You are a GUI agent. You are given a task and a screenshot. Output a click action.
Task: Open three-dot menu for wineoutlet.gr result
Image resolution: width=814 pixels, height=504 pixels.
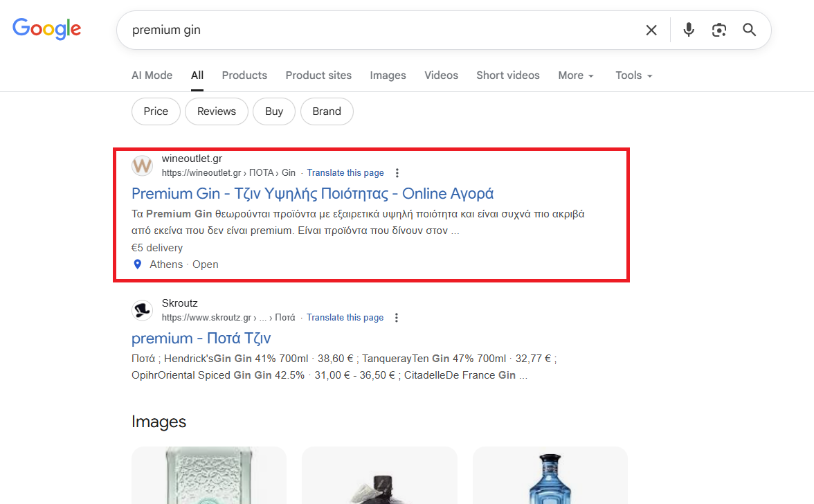pos(397,173)
